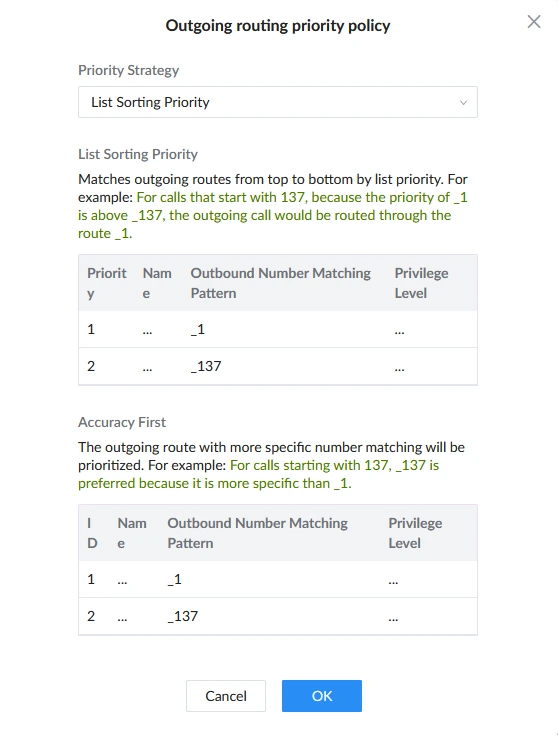Click the dialog title Outgoing routing priority policy
The image size is (558, 735).
[x=278, y=25]
